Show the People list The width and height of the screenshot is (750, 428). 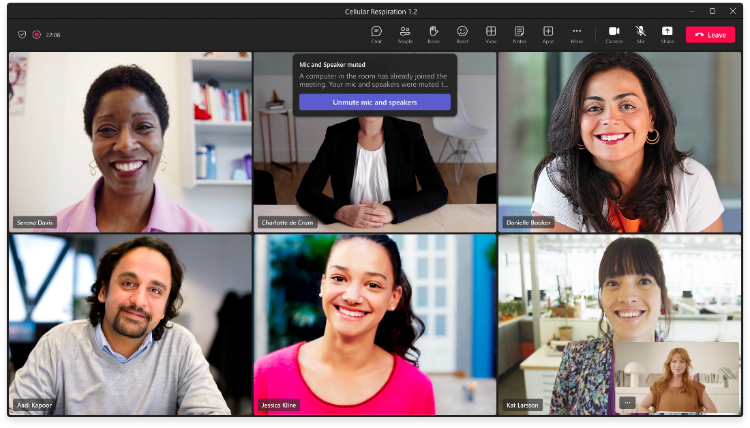tap(405, 34)
